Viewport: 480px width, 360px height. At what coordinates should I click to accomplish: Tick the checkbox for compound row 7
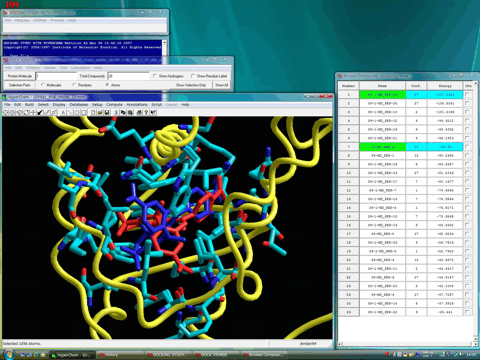pyautogui.click(x=467, y=147)
